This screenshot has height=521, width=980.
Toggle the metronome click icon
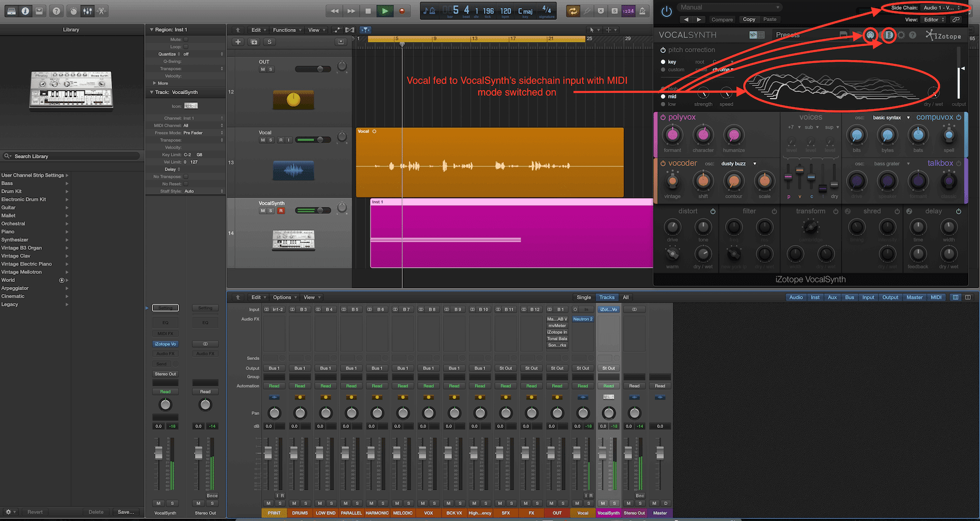[x=642, y=10]
